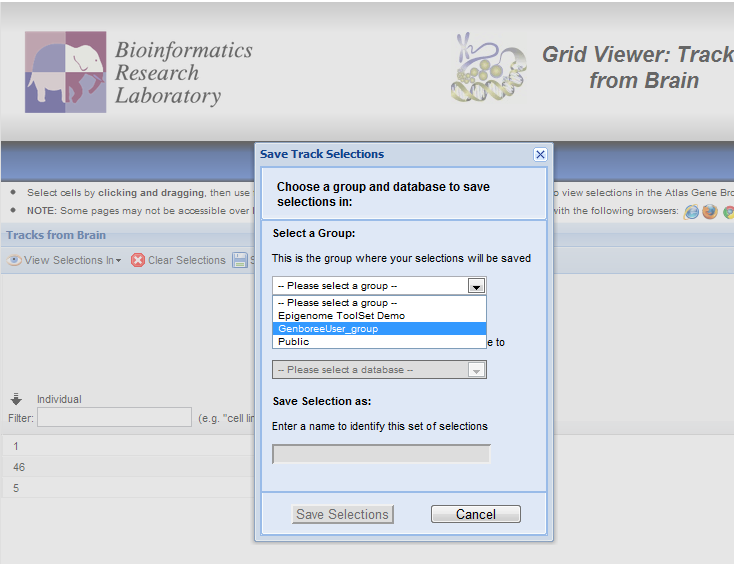The height and width of the screenshot is (564, 734).
Task: Click the sort arrow icon beside Individual
Action: (x=16, y=399)
